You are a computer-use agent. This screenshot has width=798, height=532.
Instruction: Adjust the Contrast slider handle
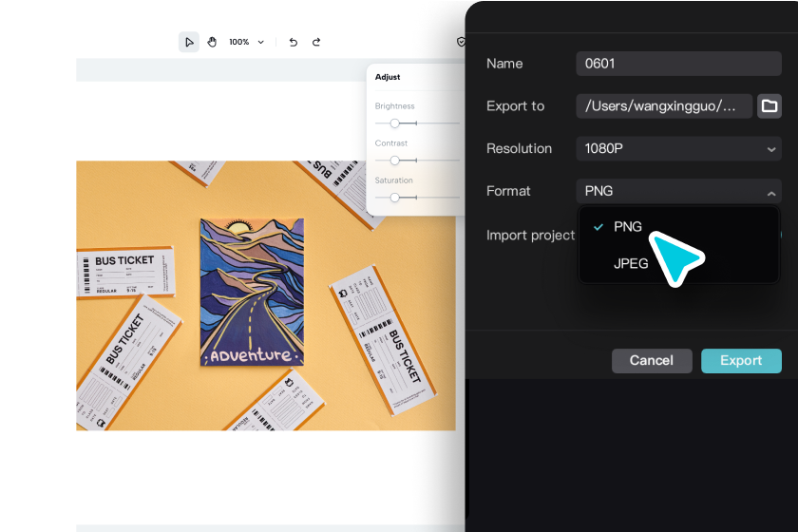click(394, 161)
